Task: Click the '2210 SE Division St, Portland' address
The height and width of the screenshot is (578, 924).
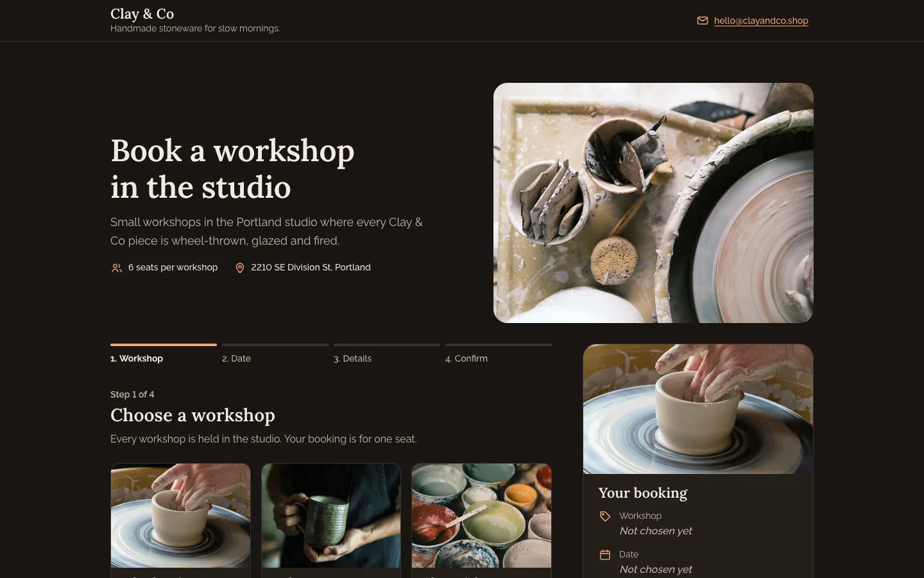Action: click(311, 267)
